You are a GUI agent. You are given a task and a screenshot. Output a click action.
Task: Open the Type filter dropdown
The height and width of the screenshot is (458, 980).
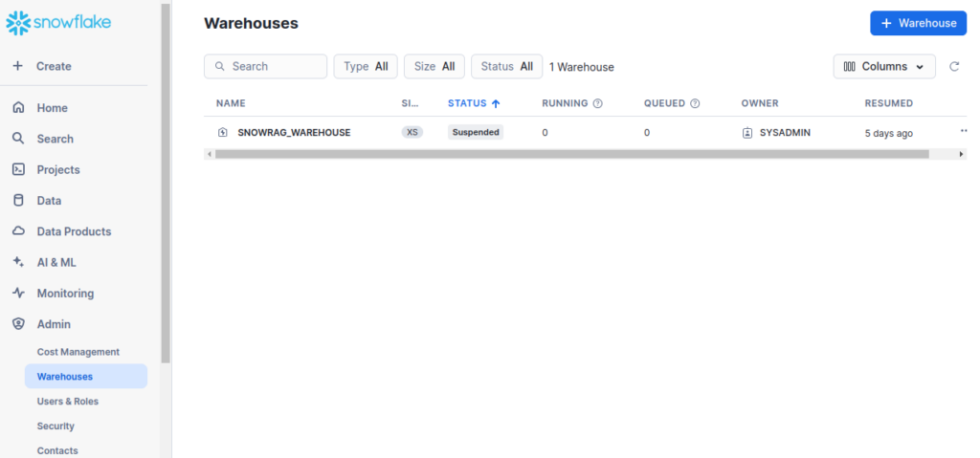click(366, 66)
